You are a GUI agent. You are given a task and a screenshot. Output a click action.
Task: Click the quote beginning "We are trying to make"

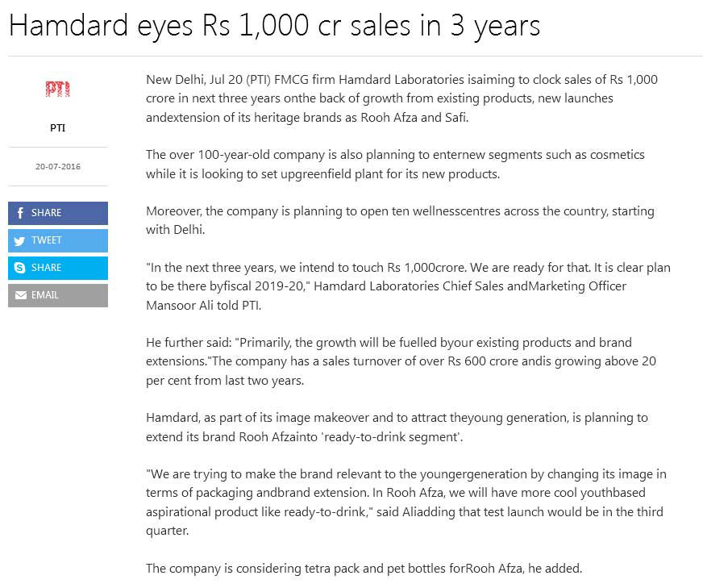click(x=406, y=502)
